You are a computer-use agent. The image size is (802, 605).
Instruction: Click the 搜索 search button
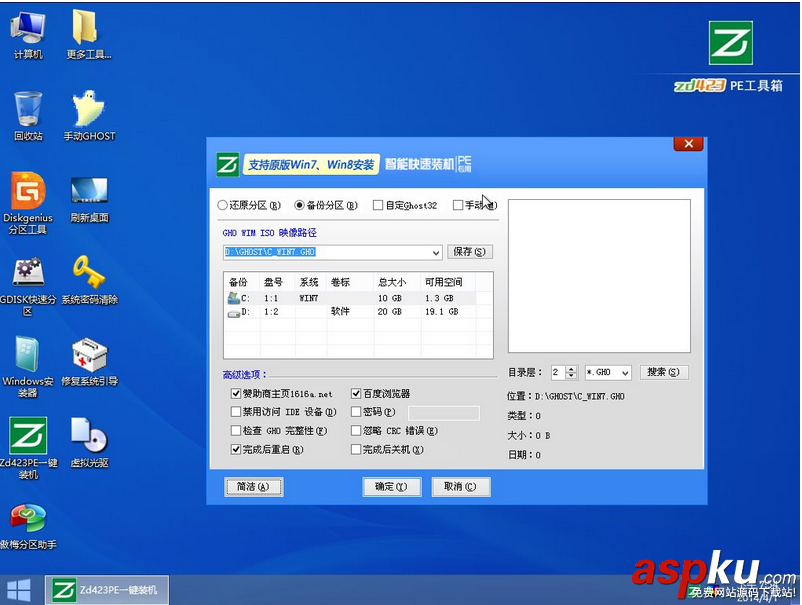tap(664, 371)
